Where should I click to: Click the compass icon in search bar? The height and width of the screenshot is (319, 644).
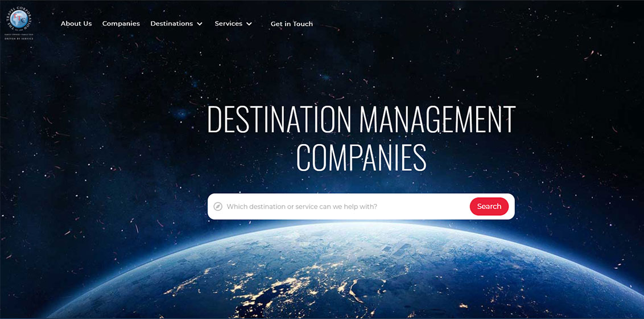pyautogui.click(x=217, y=206)
